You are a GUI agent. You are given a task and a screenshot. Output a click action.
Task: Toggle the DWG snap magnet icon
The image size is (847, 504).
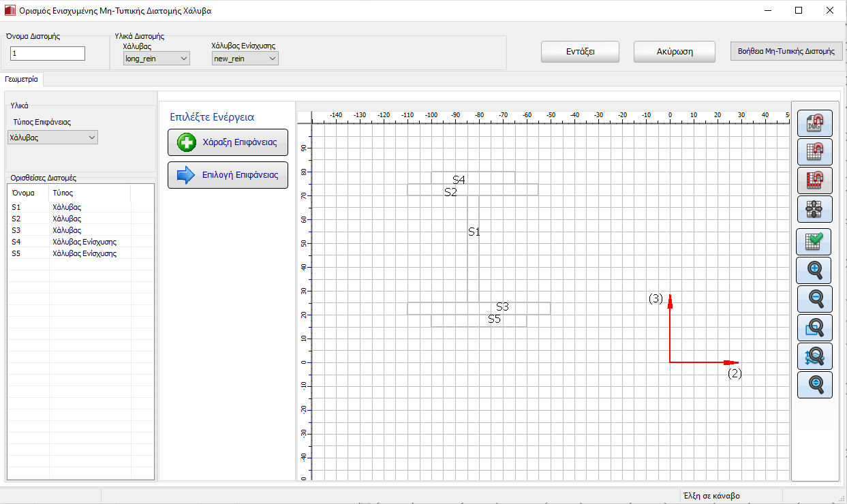[814, 123]
